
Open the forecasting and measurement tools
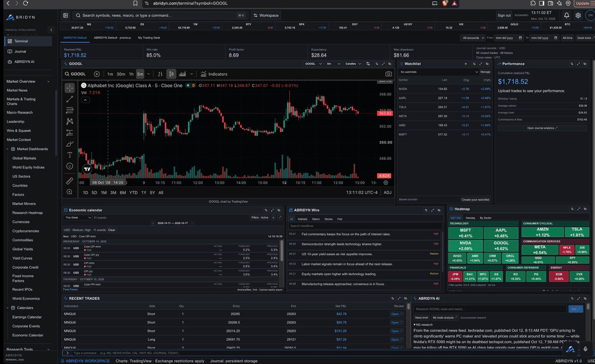pyautogui.click(x=69, y=133)
